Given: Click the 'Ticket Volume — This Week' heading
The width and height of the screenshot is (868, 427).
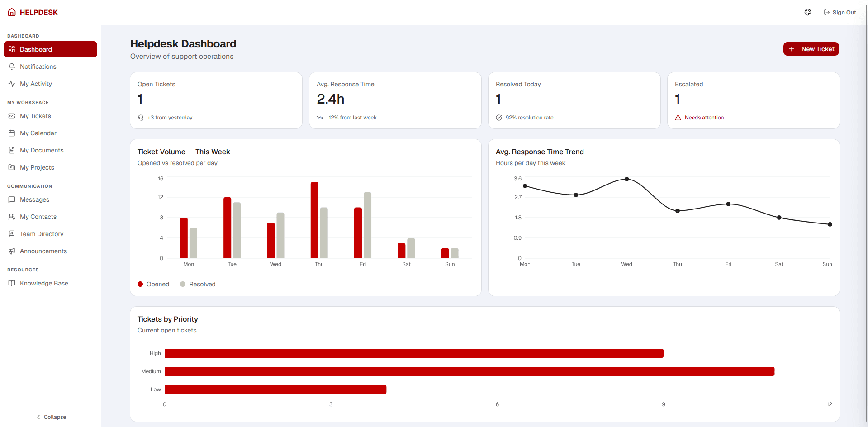Looking at the screenshot, I should 184,152.
